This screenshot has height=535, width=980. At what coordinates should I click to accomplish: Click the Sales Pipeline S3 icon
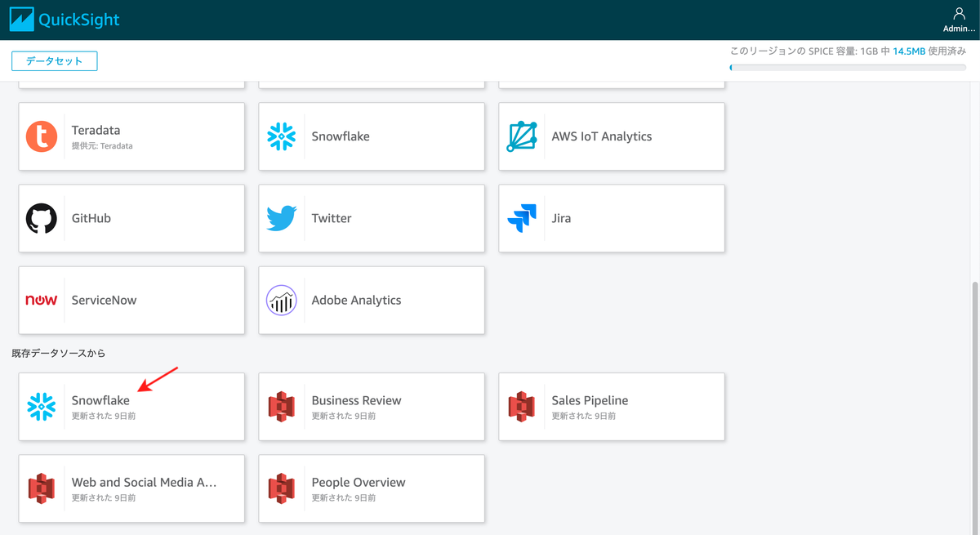pos(522,407)
